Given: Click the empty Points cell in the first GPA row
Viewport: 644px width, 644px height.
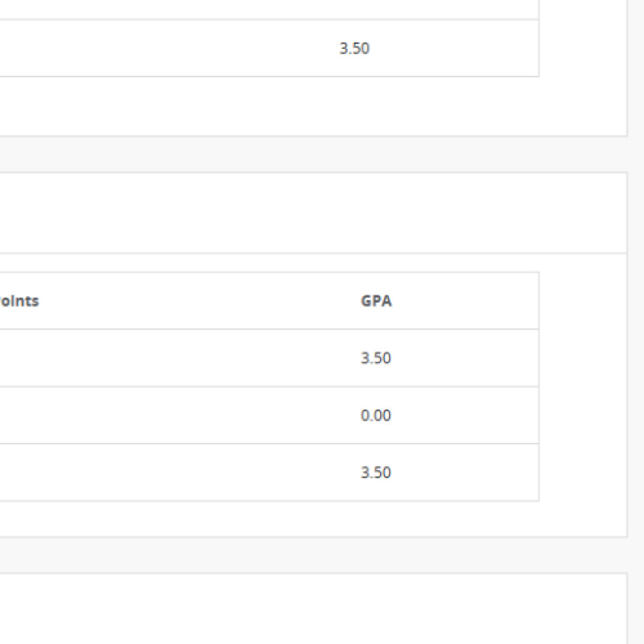Looking at the screenshot, I should click(161, 358).
